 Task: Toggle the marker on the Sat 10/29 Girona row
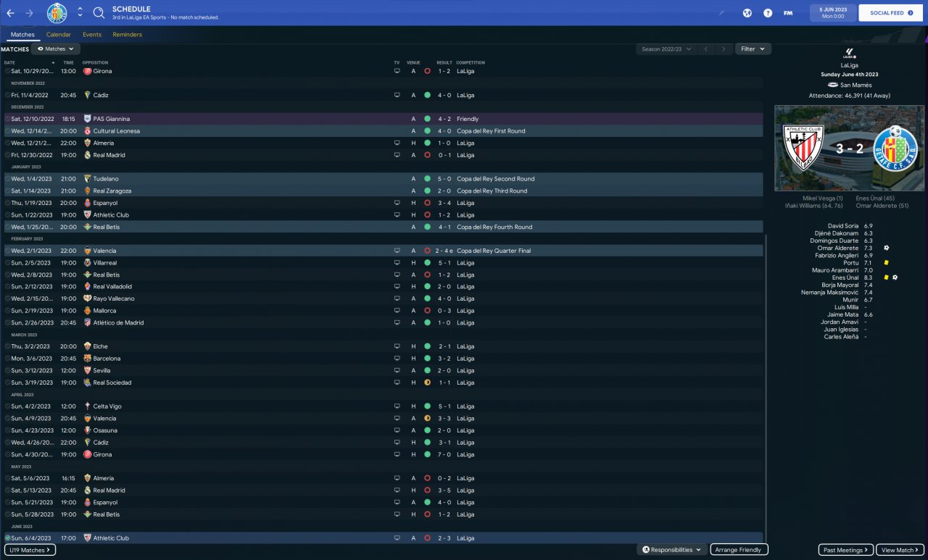pos(7,71)
